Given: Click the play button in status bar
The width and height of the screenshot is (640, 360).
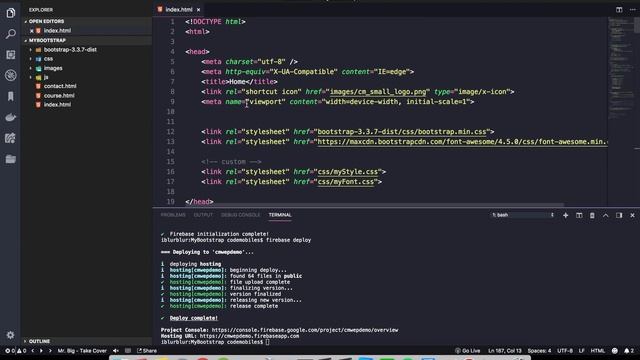Looking at the screenshot, I should click(41, 351).
